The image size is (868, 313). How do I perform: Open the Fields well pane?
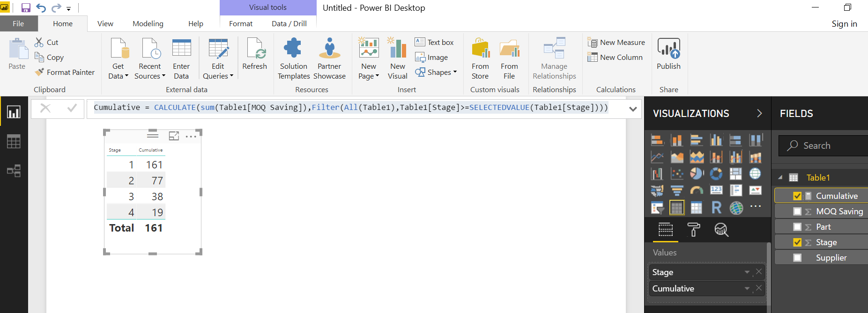point(666,230)
